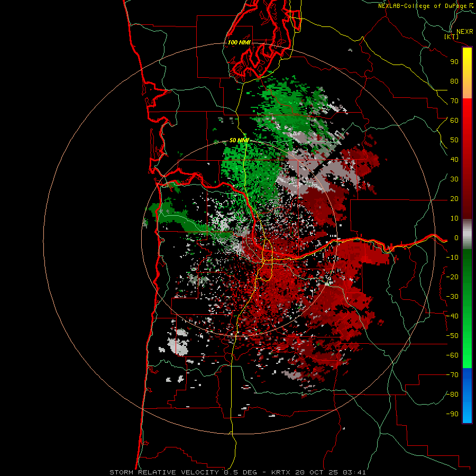
Task: Click the "100 NMI" range ring label
Action: (239, 42)
